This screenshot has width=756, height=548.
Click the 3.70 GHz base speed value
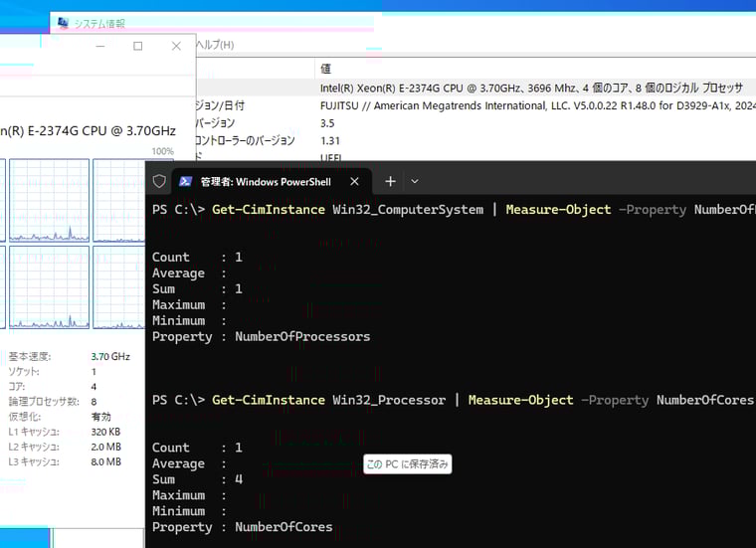point(110,357)
